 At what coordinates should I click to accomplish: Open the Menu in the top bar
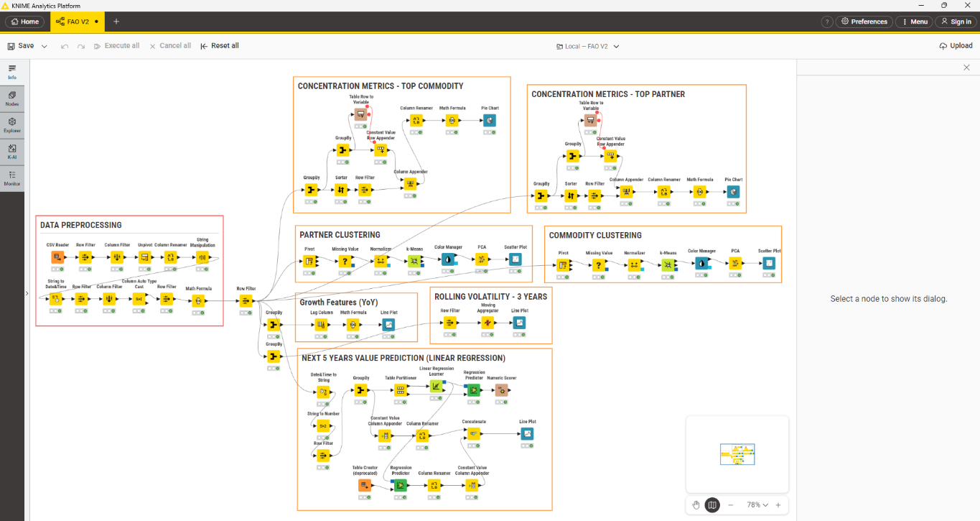point(915,22)
